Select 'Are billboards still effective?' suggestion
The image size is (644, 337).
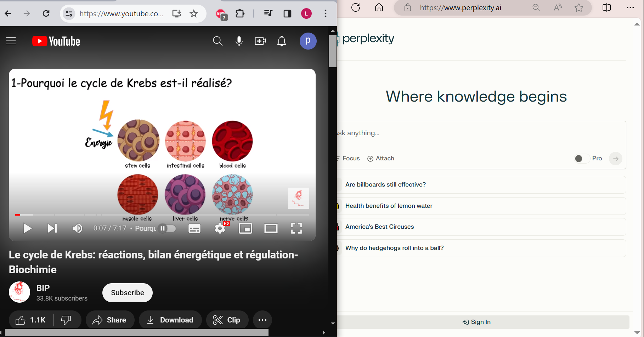pyautogui.click(x=481, y=185)
